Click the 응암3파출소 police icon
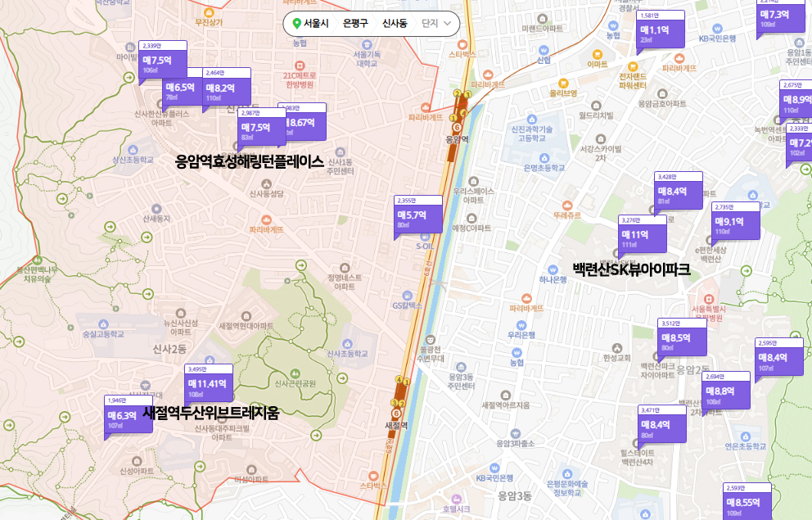Viewport: 812px width, 520px height. (515, 433)
